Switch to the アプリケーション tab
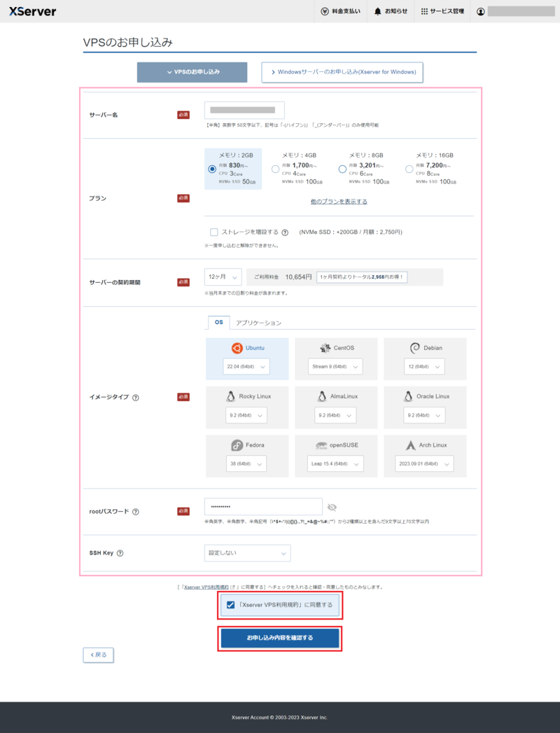560x733 pixels. pos(258,323)
